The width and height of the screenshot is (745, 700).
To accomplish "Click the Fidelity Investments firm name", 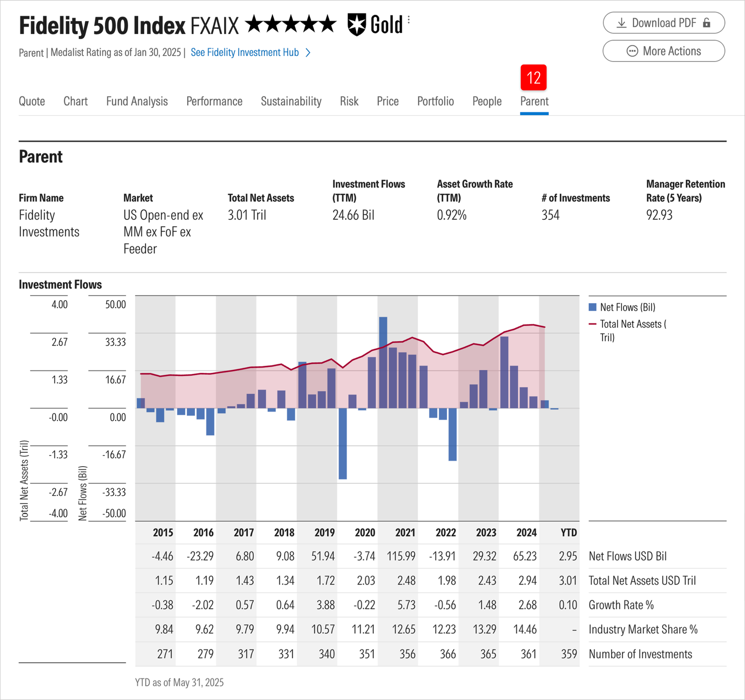I will pyautogui.click(x=49, y=224).
